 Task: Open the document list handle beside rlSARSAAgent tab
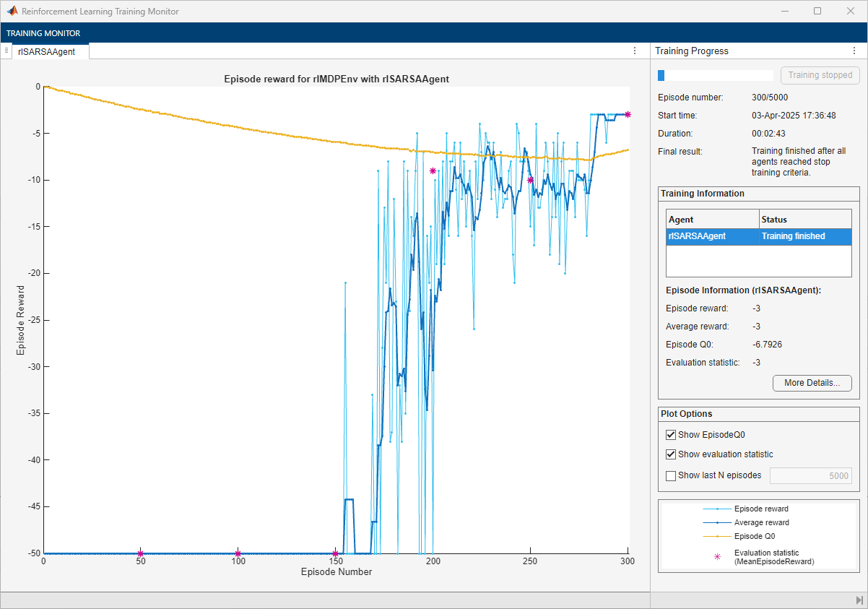6,51
